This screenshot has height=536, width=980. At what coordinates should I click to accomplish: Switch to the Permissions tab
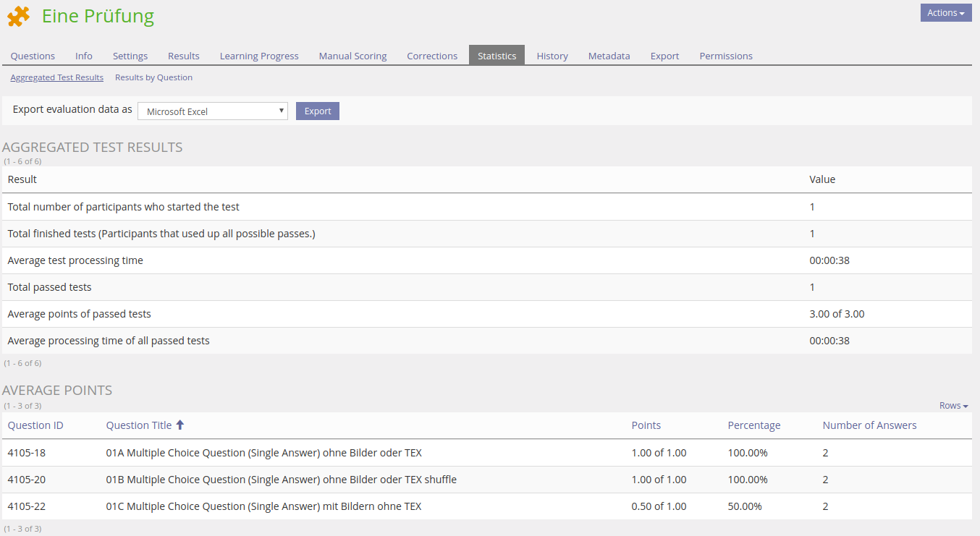coord(726,56)
